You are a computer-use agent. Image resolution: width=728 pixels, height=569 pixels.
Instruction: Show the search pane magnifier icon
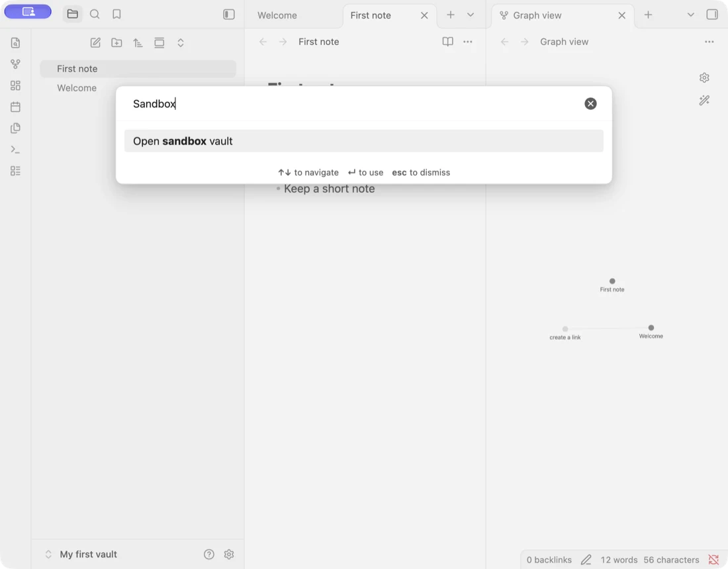point(95,15)
